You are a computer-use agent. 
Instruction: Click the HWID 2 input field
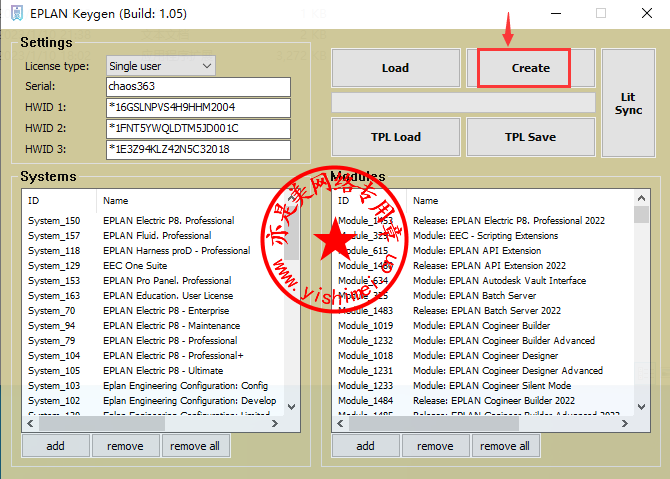(198, 128)
